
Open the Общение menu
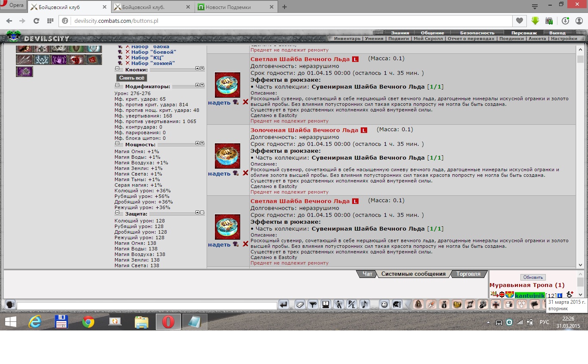click(433, 33)
